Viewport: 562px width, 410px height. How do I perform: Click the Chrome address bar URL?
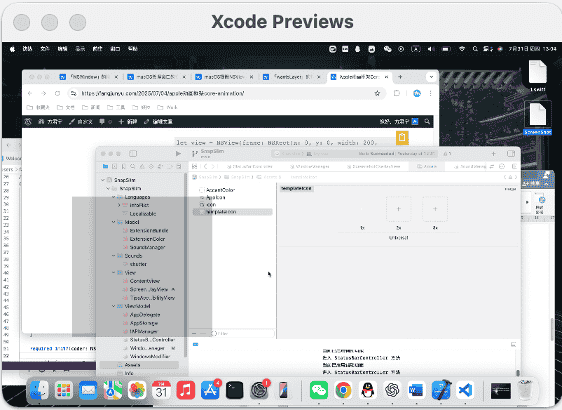tap(163, 94)
